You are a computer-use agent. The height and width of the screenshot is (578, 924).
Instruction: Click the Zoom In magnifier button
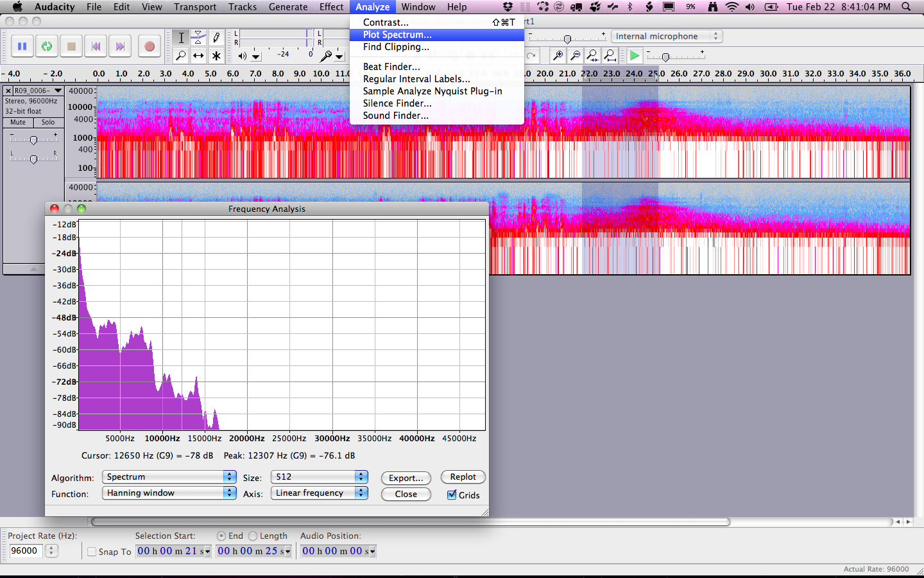(558, 56)
